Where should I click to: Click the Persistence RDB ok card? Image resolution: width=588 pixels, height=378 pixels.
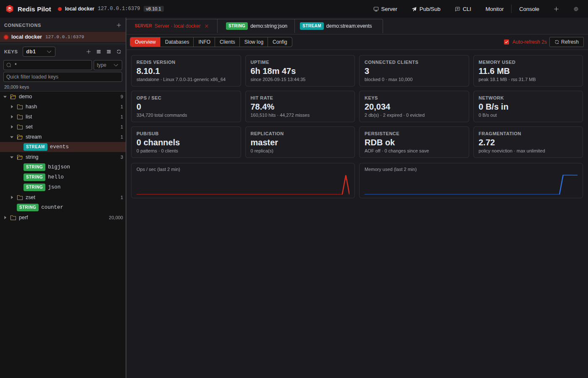coord(414,142)
